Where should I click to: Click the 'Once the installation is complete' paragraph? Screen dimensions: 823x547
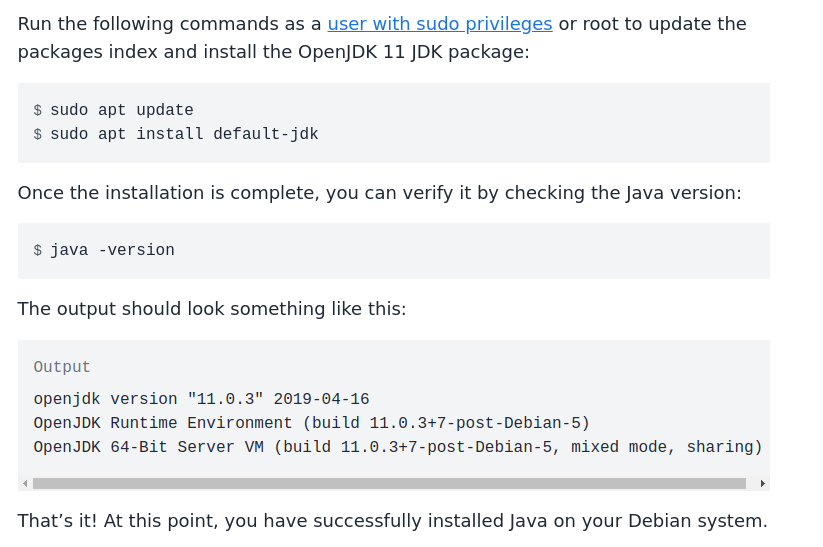pyautogui.click(x=379, y=193)
